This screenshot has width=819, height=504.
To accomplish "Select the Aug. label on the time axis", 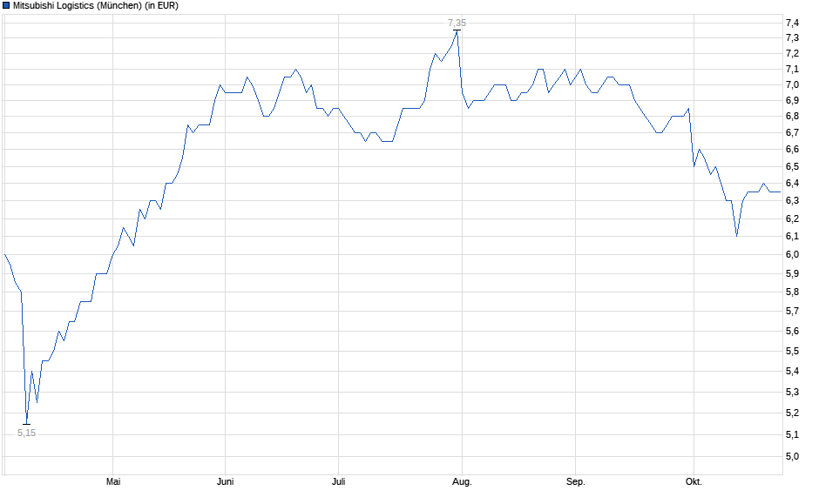I will (x=462, y=481).
